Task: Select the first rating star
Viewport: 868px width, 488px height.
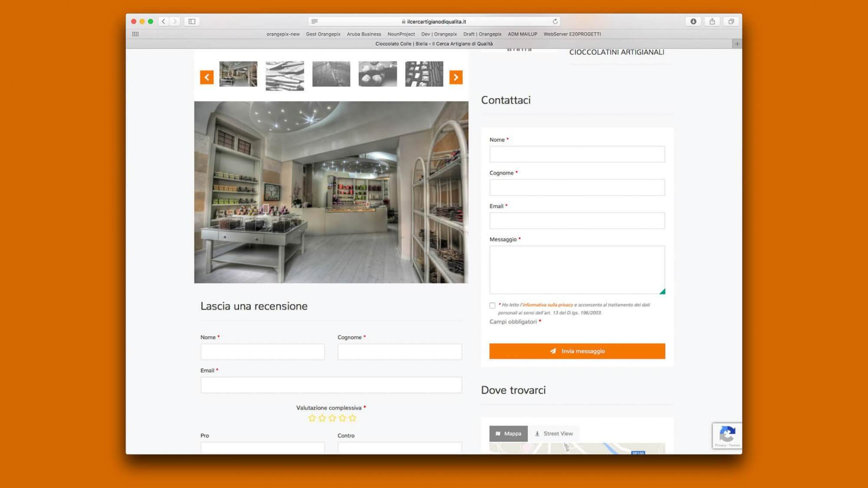Action: click(312, 418)
